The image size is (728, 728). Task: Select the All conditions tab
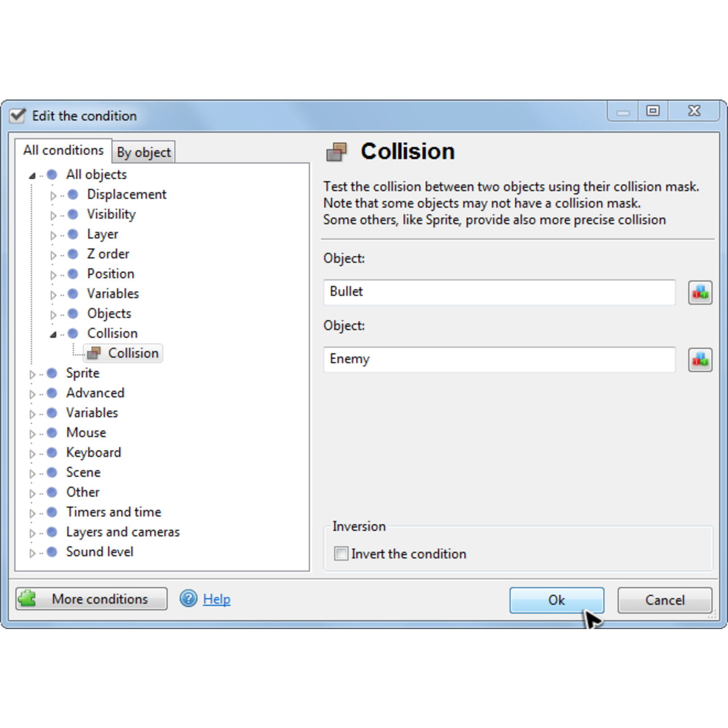[63, 150]
